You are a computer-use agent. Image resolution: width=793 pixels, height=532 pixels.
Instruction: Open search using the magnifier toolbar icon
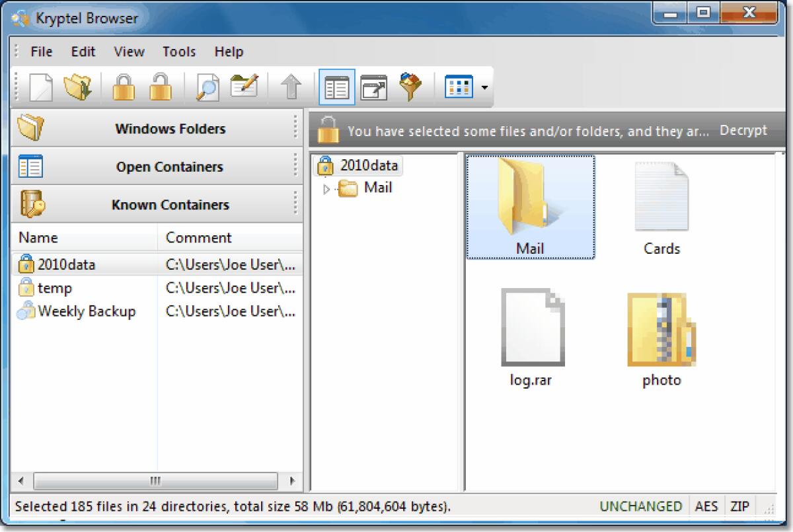click(x=206, y=87)
